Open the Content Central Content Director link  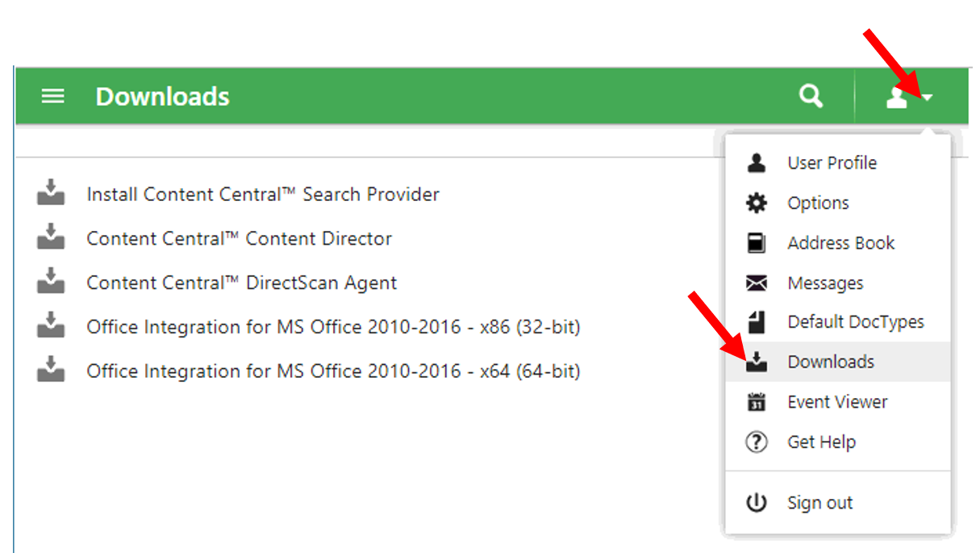[240, 239]
